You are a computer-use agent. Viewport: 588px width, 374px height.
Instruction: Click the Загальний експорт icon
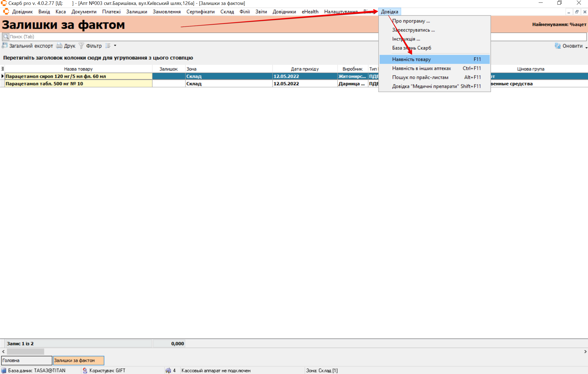pos(5,45)
